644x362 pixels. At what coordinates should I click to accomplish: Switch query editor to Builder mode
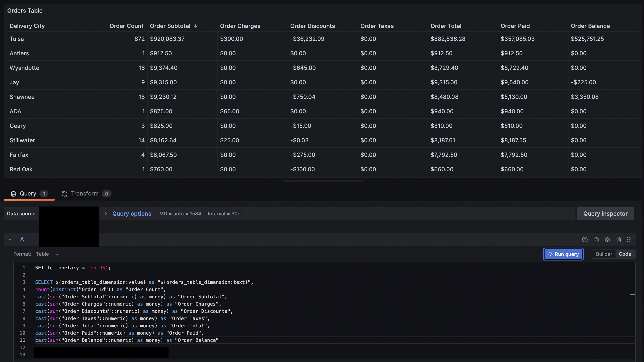(x=604, y=254)
